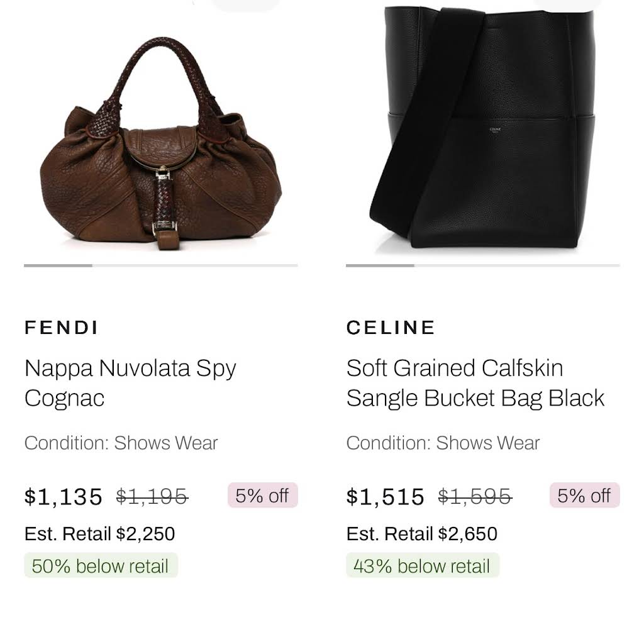Click Est. Retail $2,650 text
Viewport: 644px width, 644px height.
[x=422, y=534]
